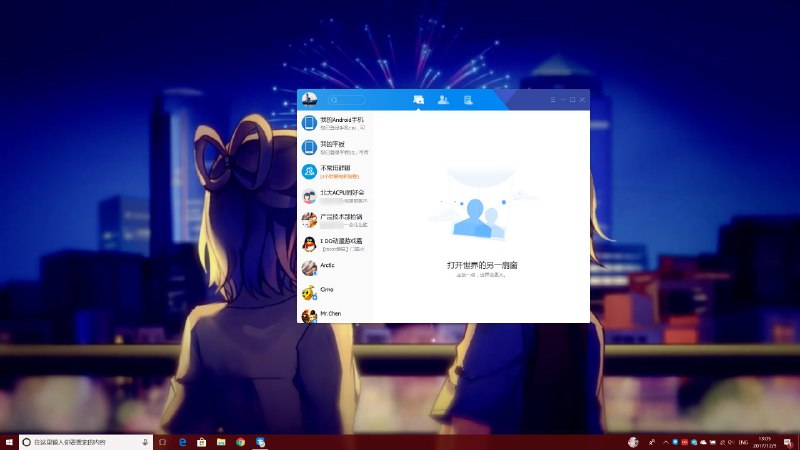Screen dimensions: 800x450
Task: Expand hidden system tray icons
Action: click(666, 442)
